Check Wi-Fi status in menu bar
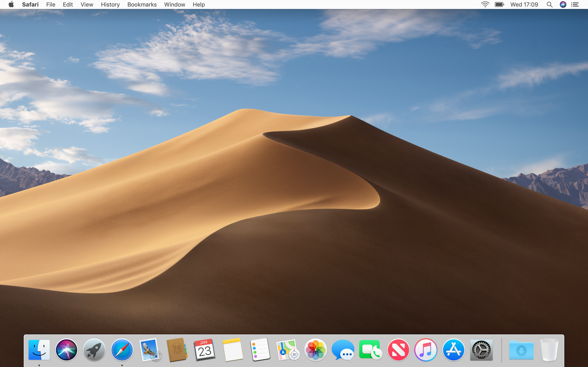 click(484, 4)
